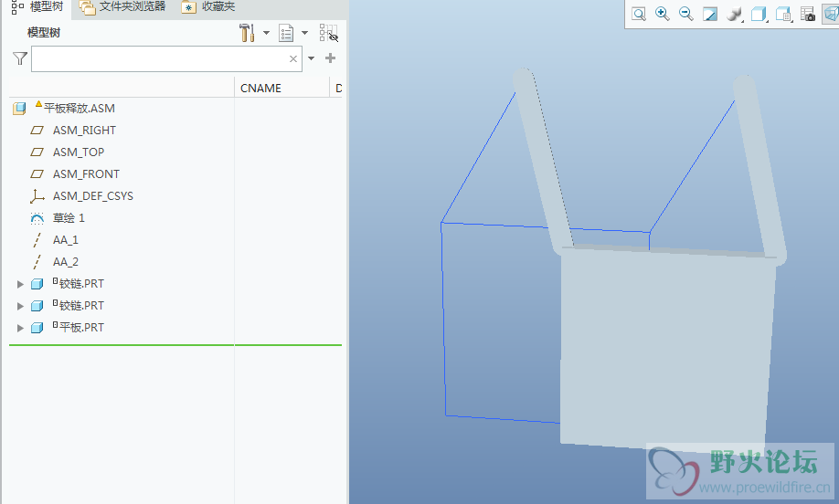Click the funnel filter icon
This screenshot has width=839, height=504.
pyautogui.click(x=20, y=58)
